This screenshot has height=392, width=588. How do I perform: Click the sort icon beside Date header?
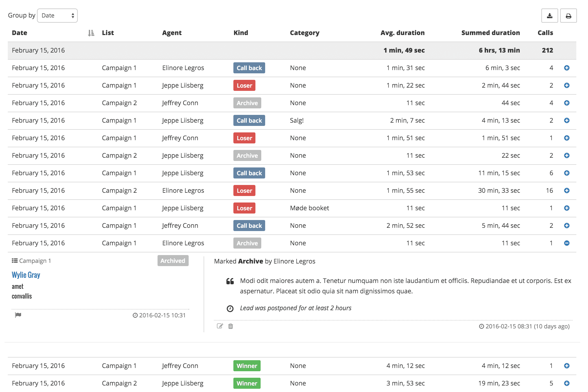pyautogui.click(x=91, y=33)
